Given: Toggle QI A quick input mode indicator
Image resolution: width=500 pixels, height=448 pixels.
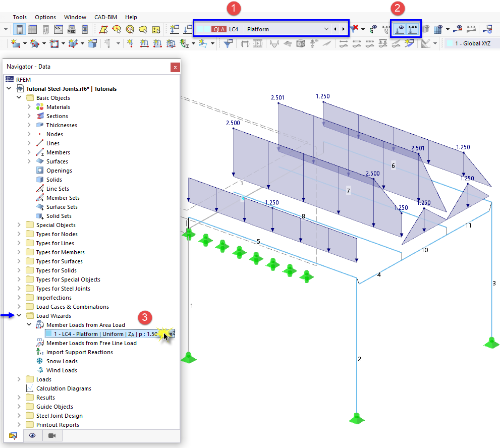Looking at the screenshot, I should pos(220,29).
